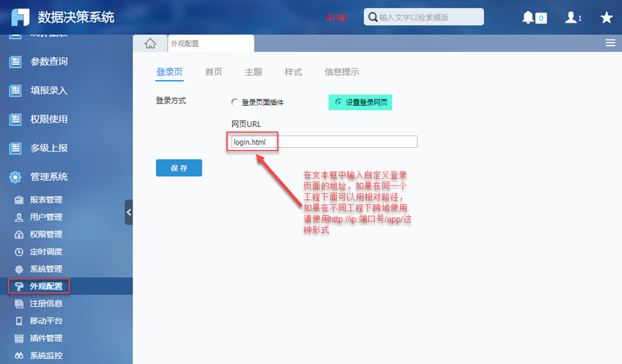Screen dimensions: 622x364
Task: Open notifications bell icon
Action: (528, 17)
